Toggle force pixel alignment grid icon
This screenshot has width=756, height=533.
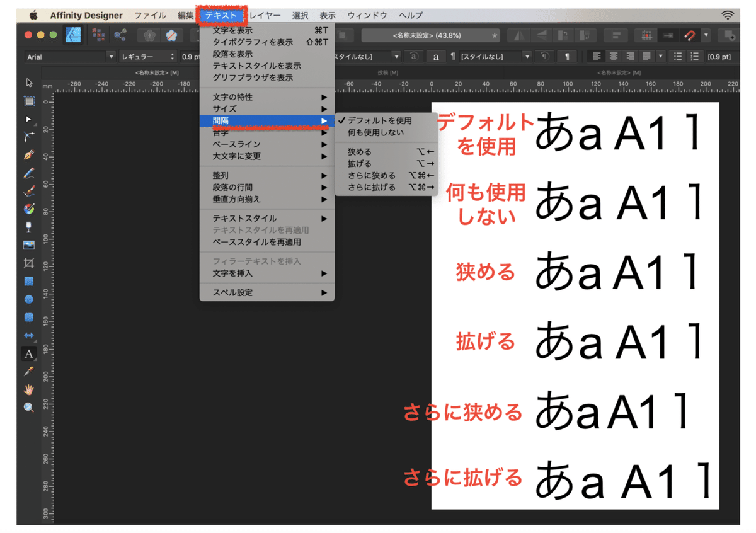pos(646,35)
